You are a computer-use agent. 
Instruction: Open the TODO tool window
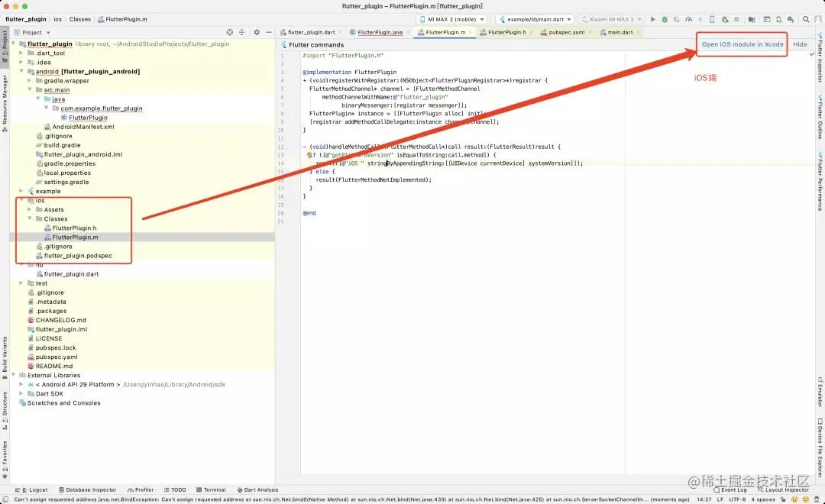pos(175,489)
